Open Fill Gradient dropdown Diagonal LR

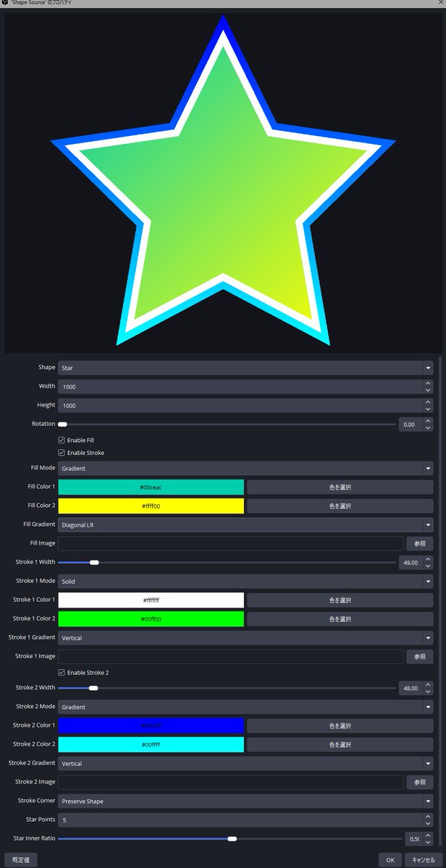[x=245, y=524]
